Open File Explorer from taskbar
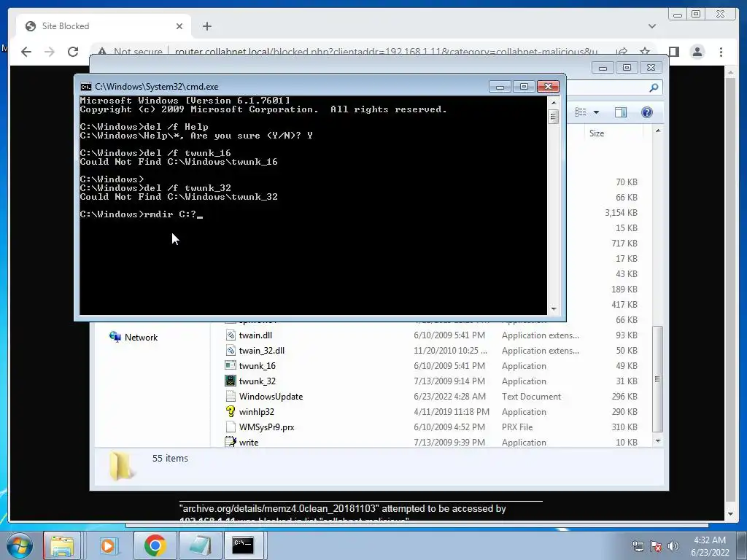Viewport: 747px width, 560px height. pos(63,545)
